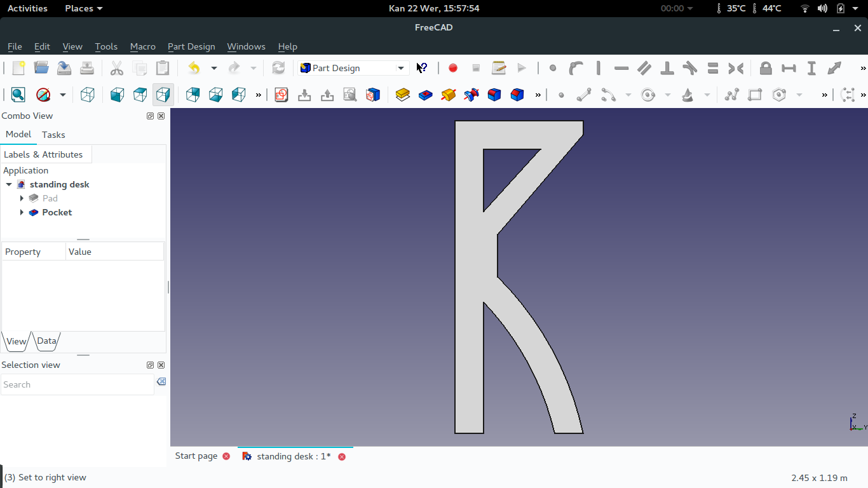Create a new sketch
This screenshot has width=868, height=488.
tap(281, 94)
